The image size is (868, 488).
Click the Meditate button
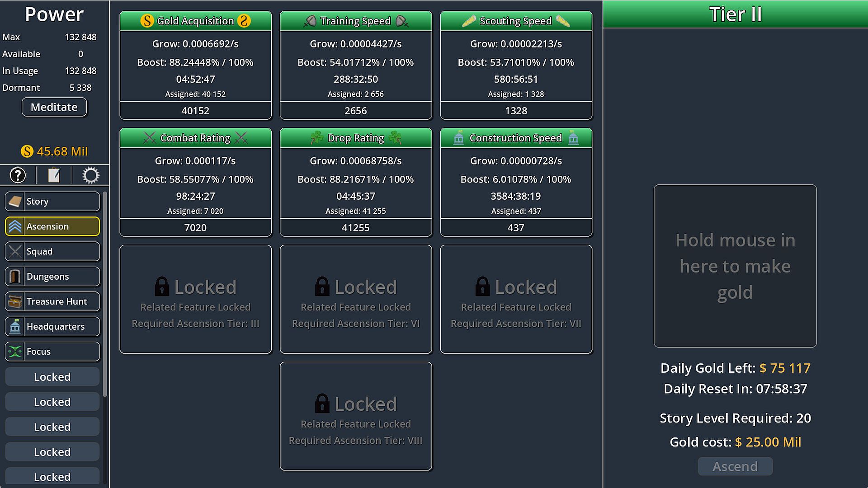pos(54,107)
